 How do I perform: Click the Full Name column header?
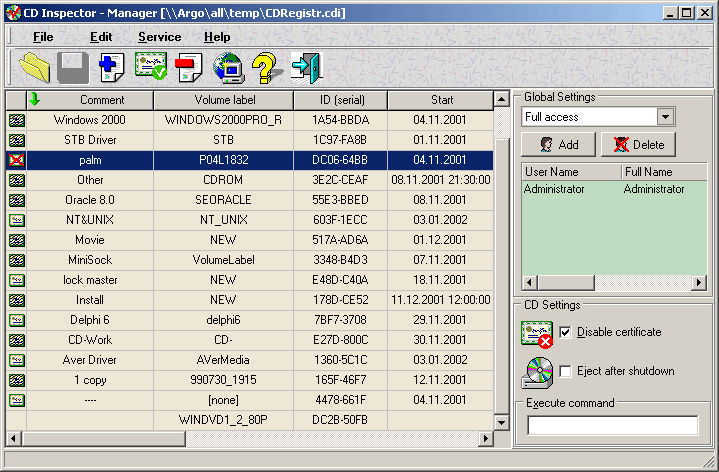[x=665, y=172]
